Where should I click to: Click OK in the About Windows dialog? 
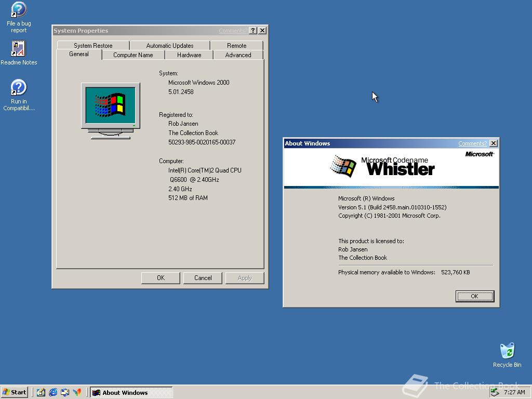tap(475, 296)
